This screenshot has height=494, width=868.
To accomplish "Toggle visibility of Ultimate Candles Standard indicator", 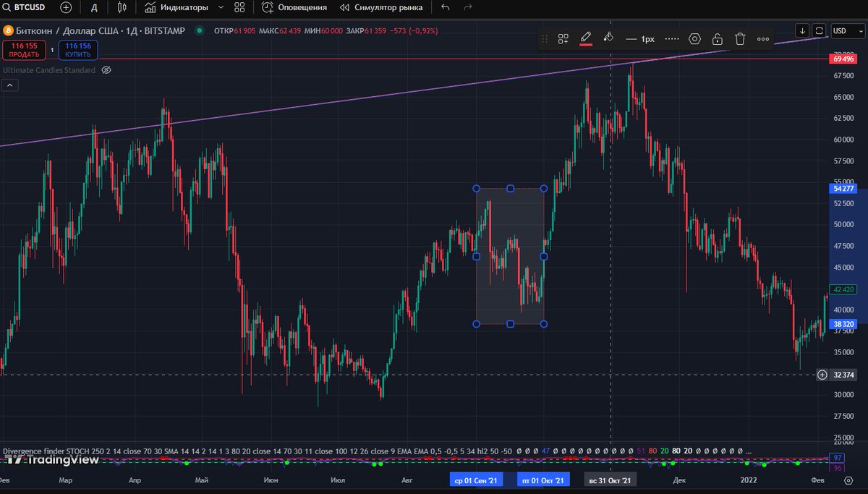I will click(x=106, y=70).
